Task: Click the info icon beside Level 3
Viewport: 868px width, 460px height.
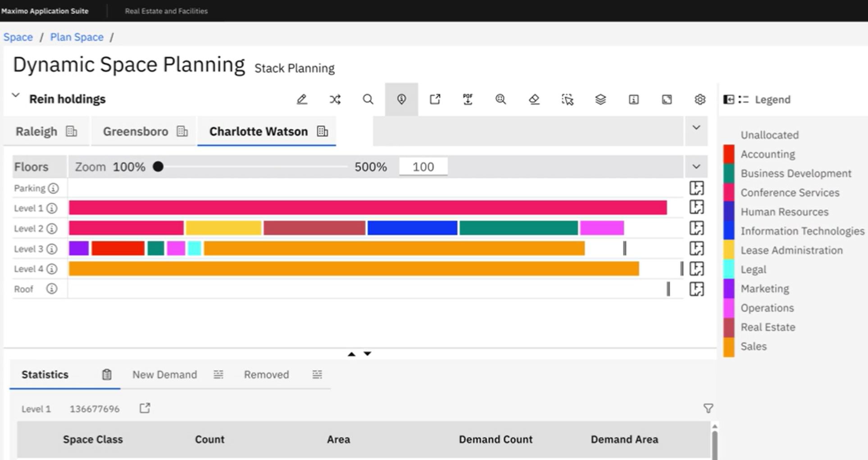Action: pos(52,249)
